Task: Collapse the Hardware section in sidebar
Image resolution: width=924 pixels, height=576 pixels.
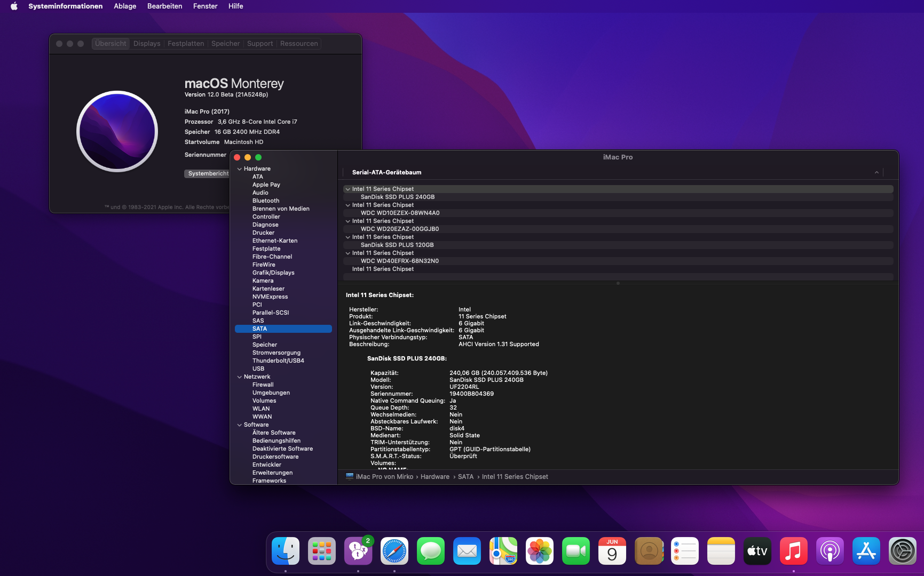Action: 240,169
